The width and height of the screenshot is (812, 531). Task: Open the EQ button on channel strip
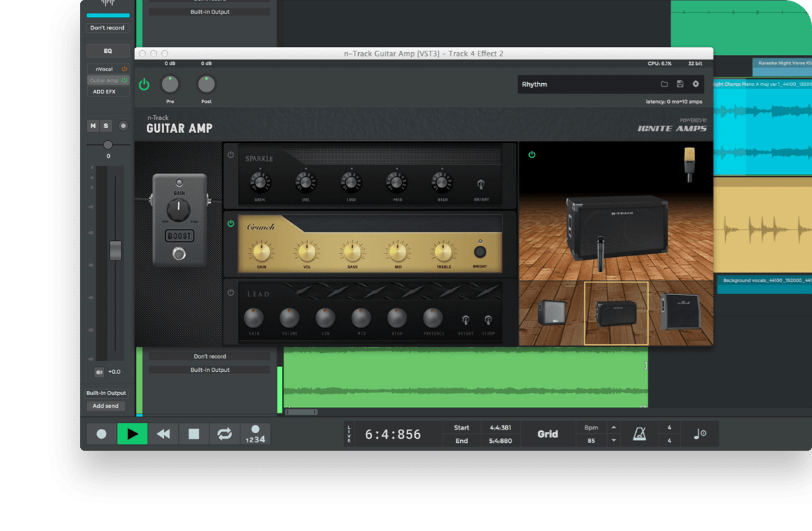click(108, 51)
